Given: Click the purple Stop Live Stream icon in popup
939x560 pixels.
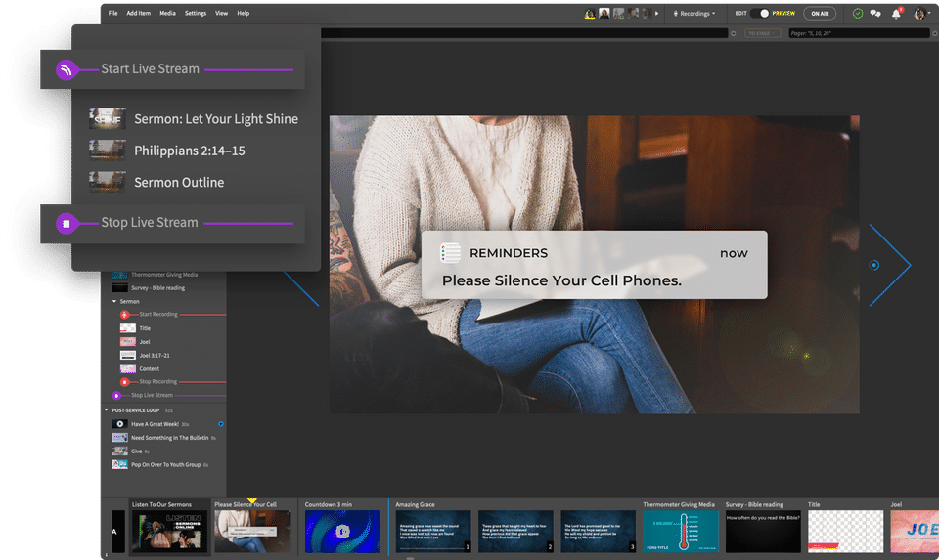Looking at the screenshot, I should click(x=67, y=223).
